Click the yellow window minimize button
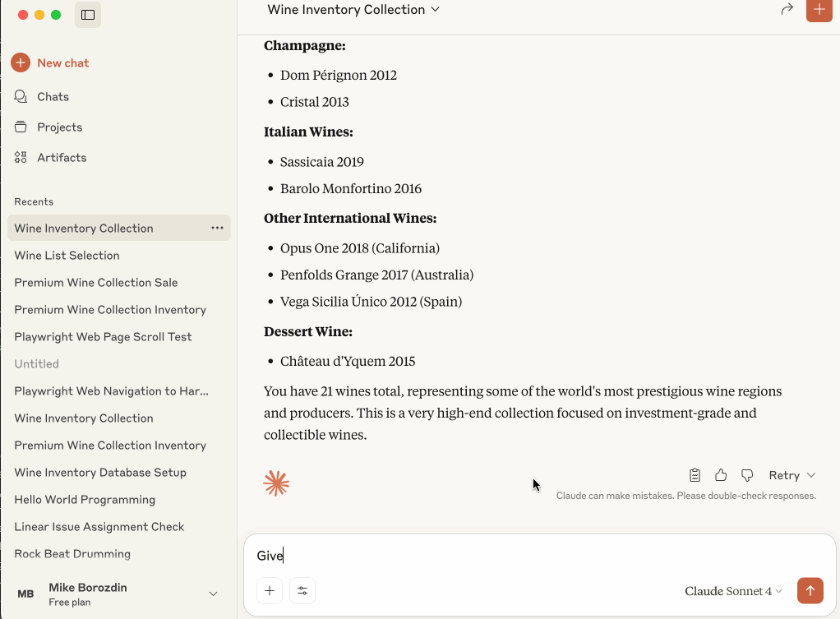The height and width of the screenshot is (619, 840). click(x=39, y=15)
